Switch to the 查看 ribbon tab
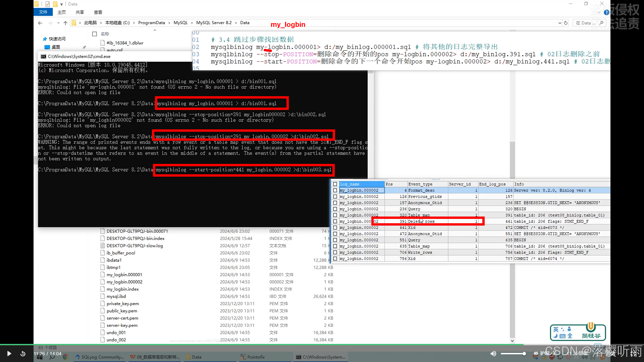This screenshot has width=644, height=362. [x=98, y=12]
